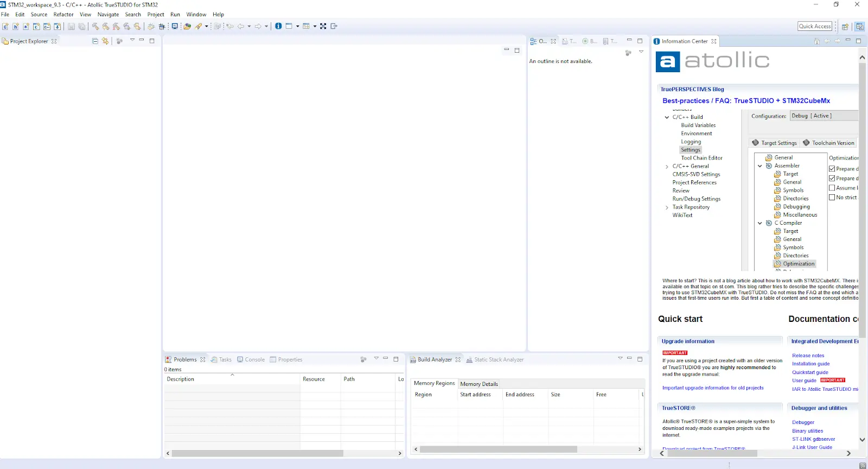Switch to the Static Stack Analyzer tab
Viewport: 868px width, 469px height.
pyautogui.click(x=495, y=359)
